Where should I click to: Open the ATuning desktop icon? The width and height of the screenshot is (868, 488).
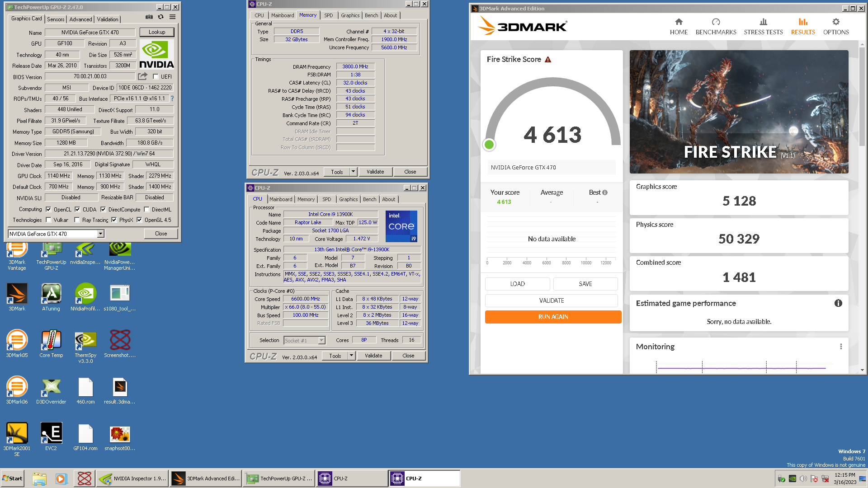51,297
